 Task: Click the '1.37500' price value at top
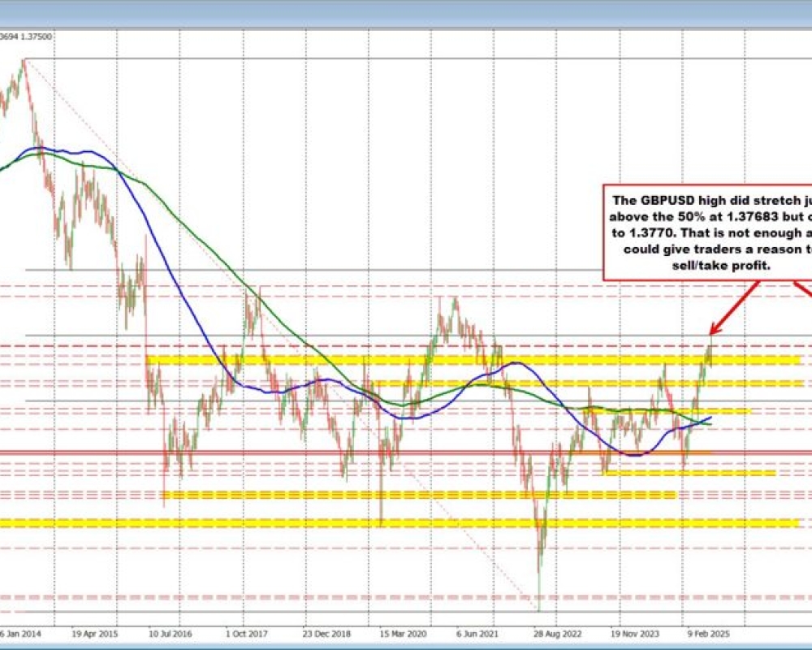click(37, 37)
